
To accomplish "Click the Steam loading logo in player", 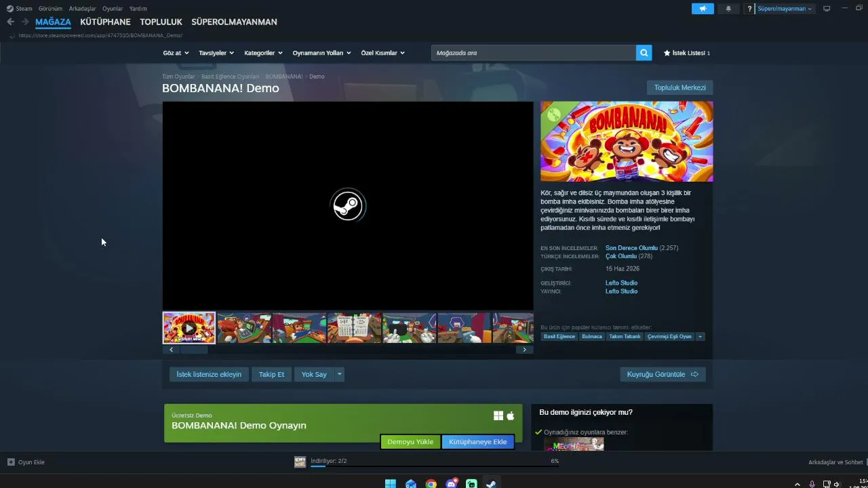I will tap(348, 206).
